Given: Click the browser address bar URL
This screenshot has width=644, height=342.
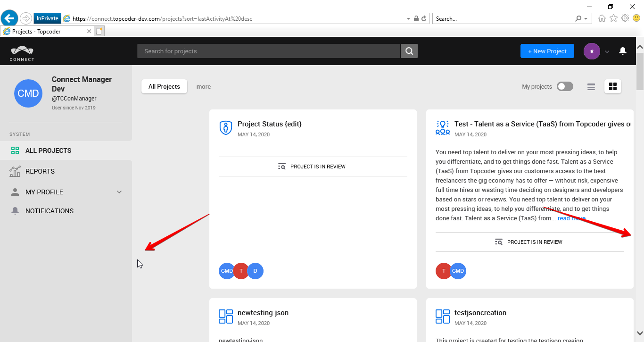Looking at the screenshot, I should [163, 19].
